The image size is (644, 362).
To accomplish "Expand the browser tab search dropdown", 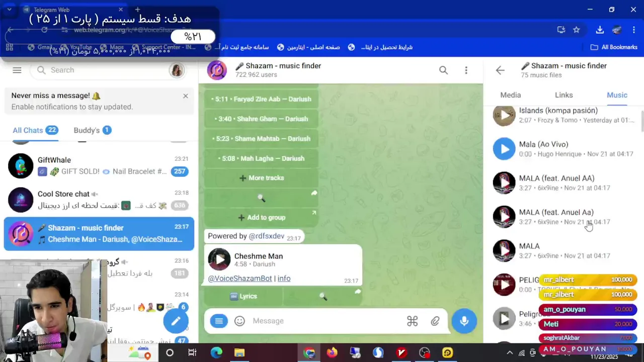I will 9,10.
